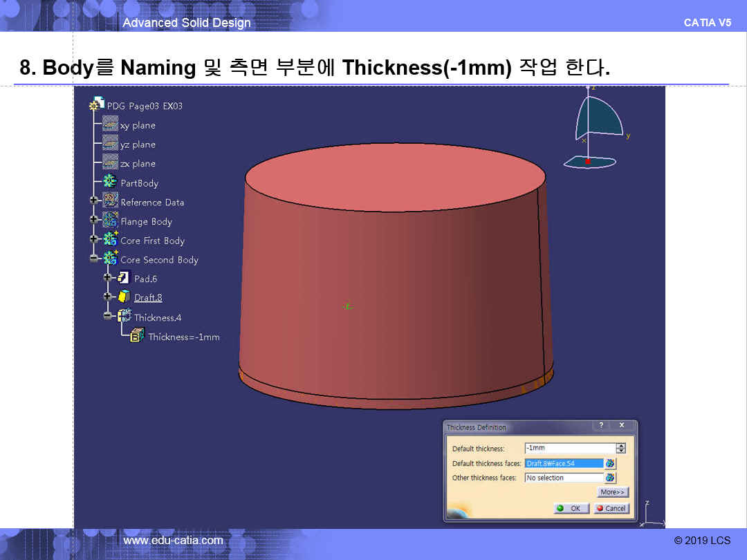747x560 pixels.
Task: Expand the Flange Body node
Action: click(94, 220)
